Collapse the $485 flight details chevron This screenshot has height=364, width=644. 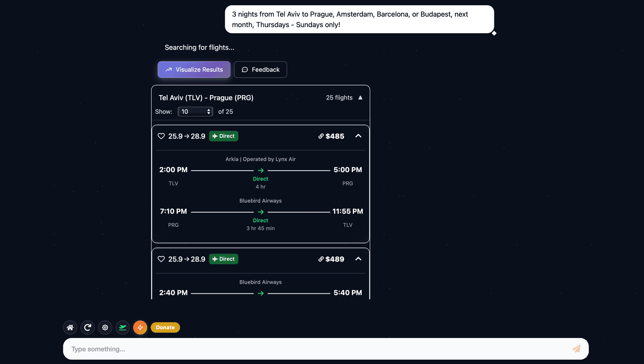[358, 136]
